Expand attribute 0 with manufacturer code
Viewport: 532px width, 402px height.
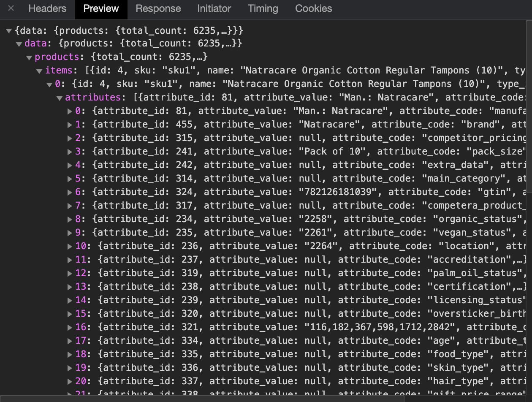click(70, 111)
